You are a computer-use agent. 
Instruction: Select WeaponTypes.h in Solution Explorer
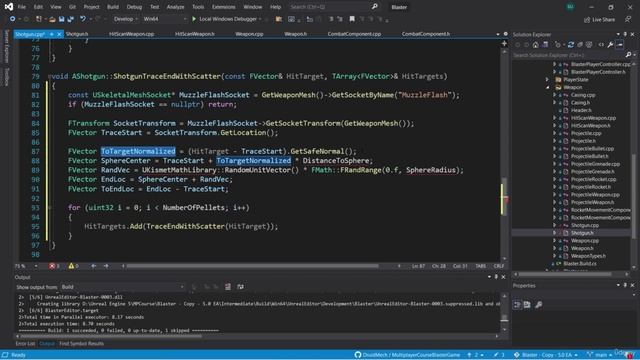pos(588,256)
